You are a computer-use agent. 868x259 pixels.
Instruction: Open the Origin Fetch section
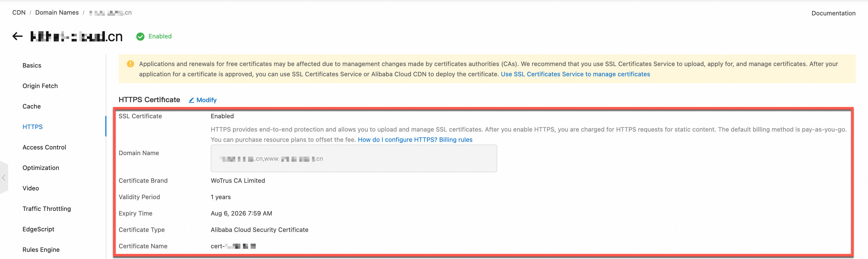[x=40, y=86]
